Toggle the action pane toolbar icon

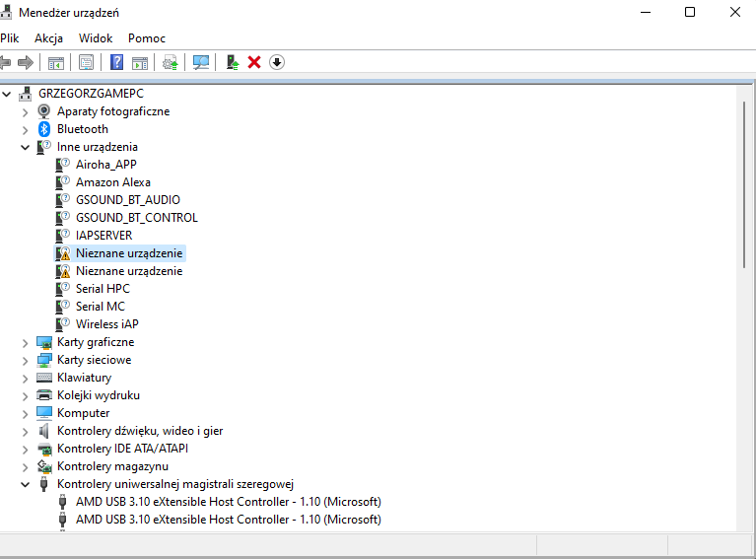coord(140,63)
